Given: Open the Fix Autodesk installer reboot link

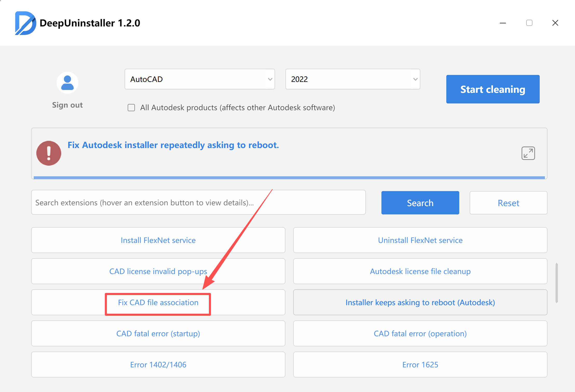Looking at the screenshot, I should (173, 145).
